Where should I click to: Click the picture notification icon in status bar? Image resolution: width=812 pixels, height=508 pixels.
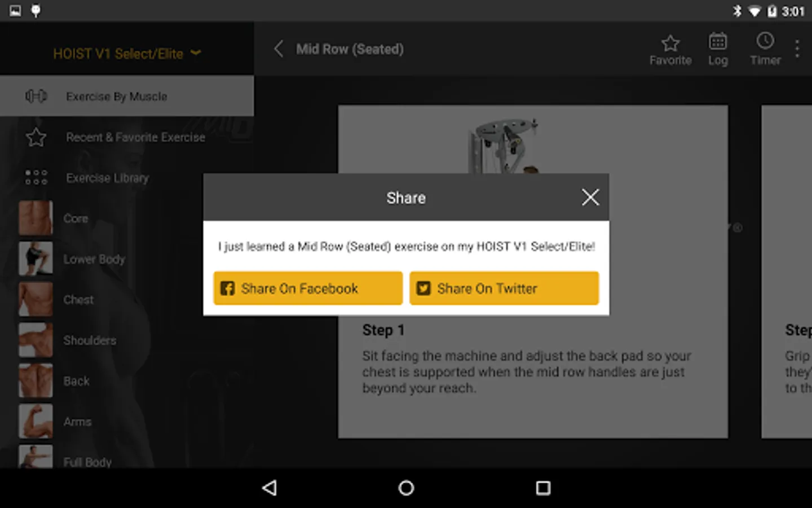(x=15, y=11)
